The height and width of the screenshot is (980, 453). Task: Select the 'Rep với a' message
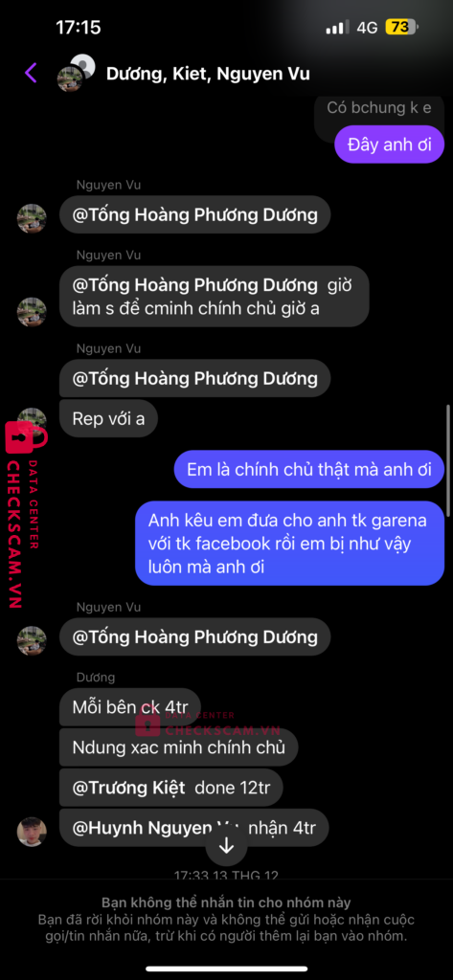[108, 418]
